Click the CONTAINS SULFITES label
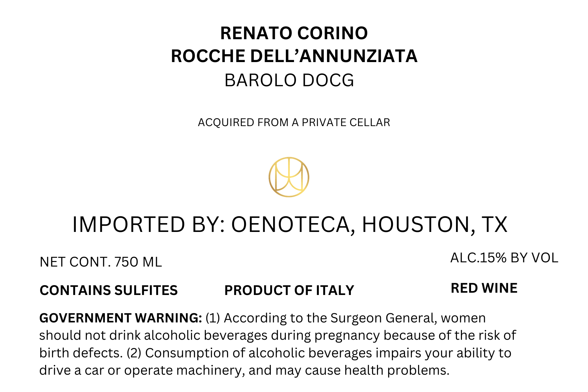 [x=108, y=290]
